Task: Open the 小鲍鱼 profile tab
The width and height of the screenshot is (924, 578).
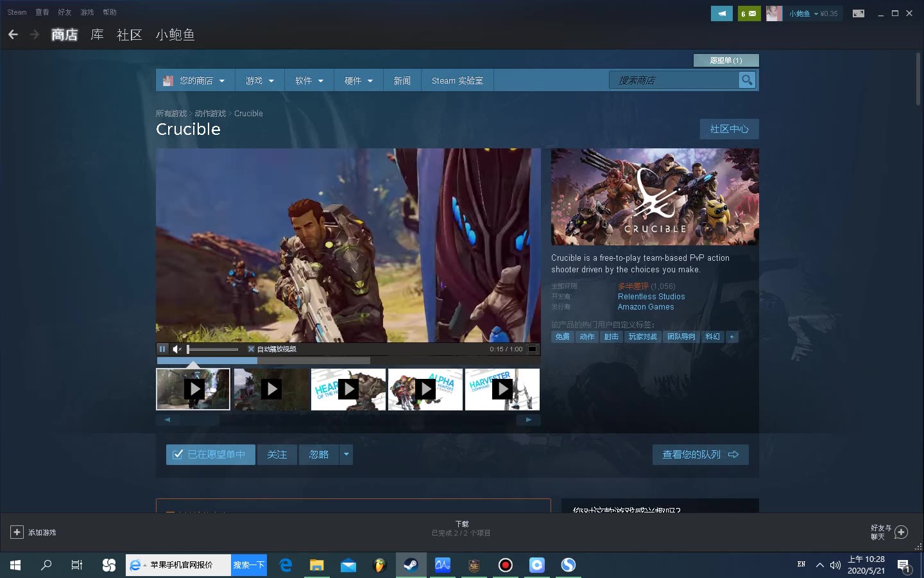Action: (x=175, y=35)
